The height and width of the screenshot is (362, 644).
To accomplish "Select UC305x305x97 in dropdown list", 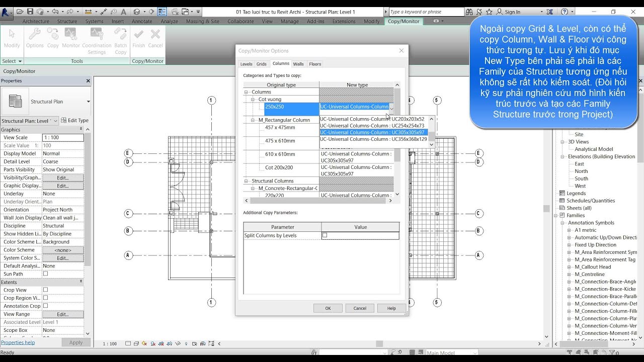I will tap(373, 132).
